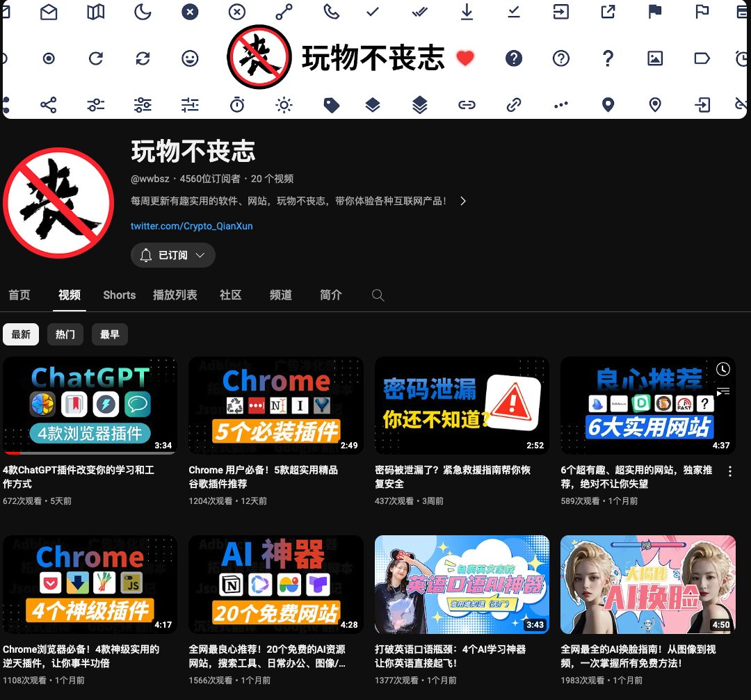Open AI换脸 video thumbnail
Screen dimensions: 751x700
point(648,585)
